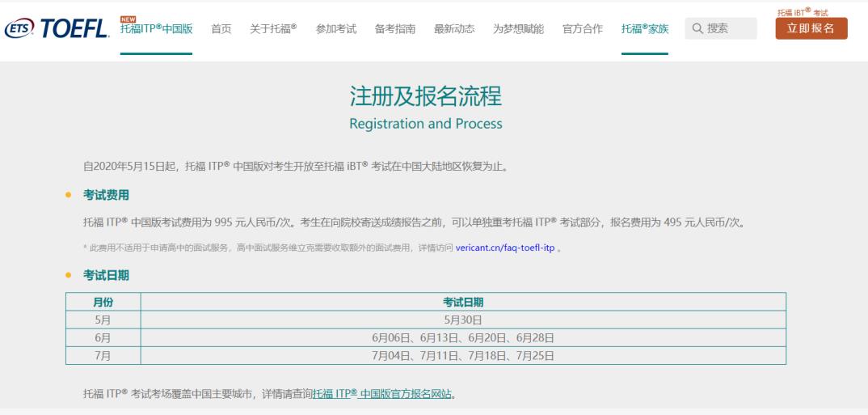Click the 立即报名 button
This screenshot has width=868, height=415.
811,28
